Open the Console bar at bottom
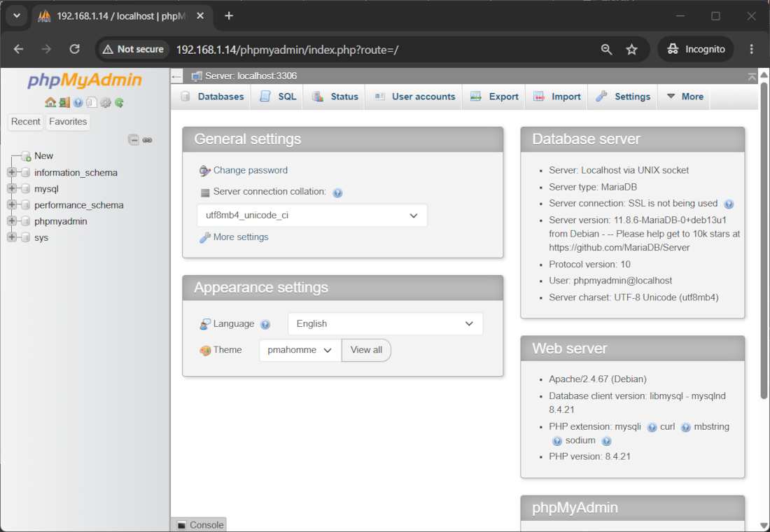 coord(199,524)
